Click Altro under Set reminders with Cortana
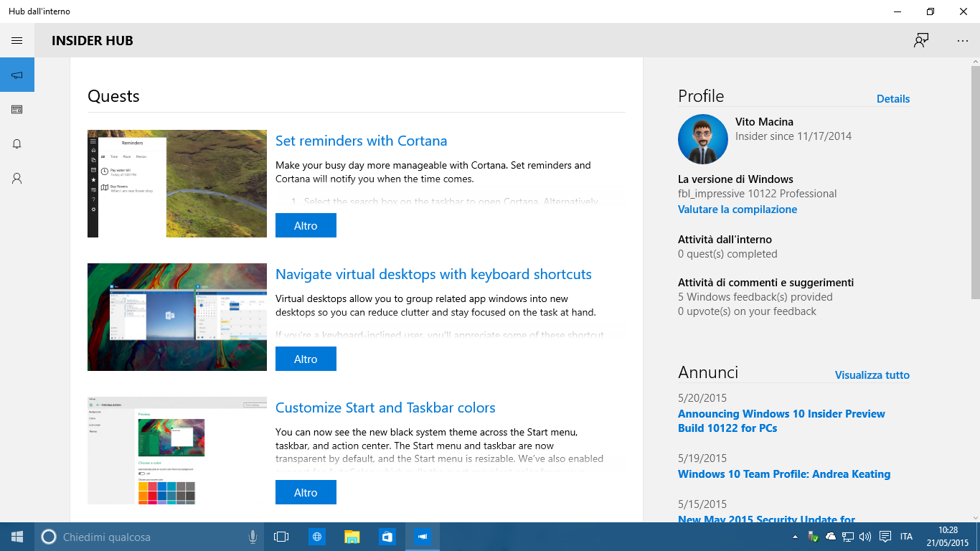Image resolution: width=980 pixels, height=551 pixels. (x=306, y=225)
